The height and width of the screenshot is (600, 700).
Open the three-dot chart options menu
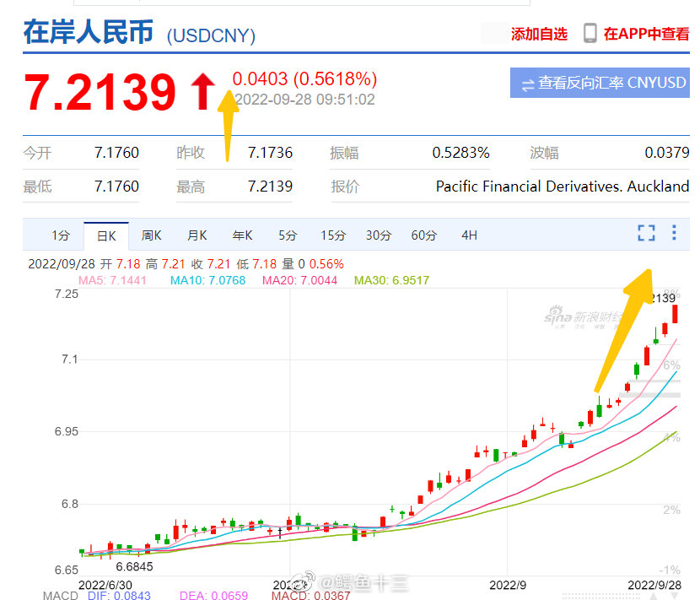coord(674,232)
